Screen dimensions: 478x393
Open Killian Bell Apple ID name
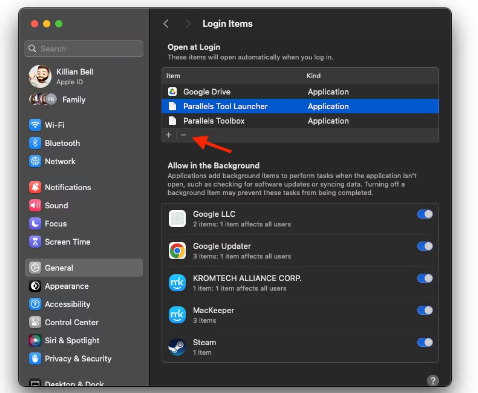click(x=75, y=72)
